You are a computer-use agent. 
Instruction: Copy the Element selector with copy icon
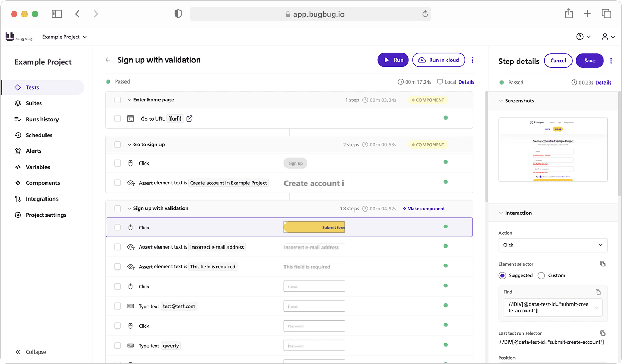pyautogui.click(x=602, y=264)
